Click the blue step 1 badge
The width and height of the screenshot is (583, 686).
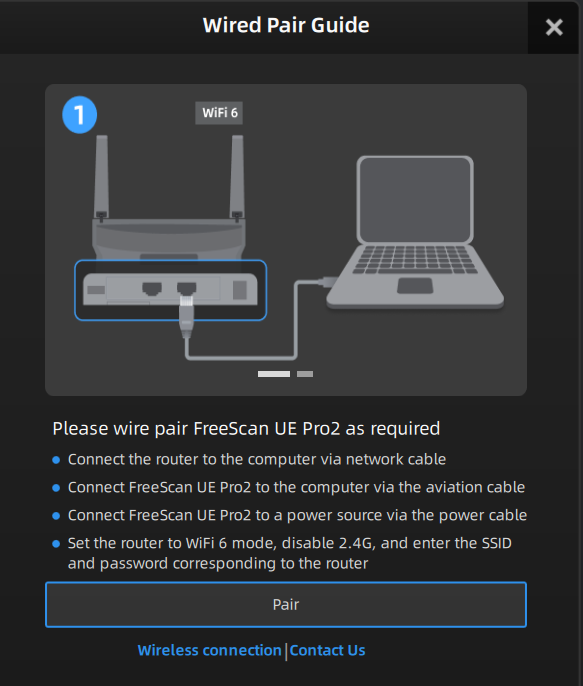pos(80,115)
